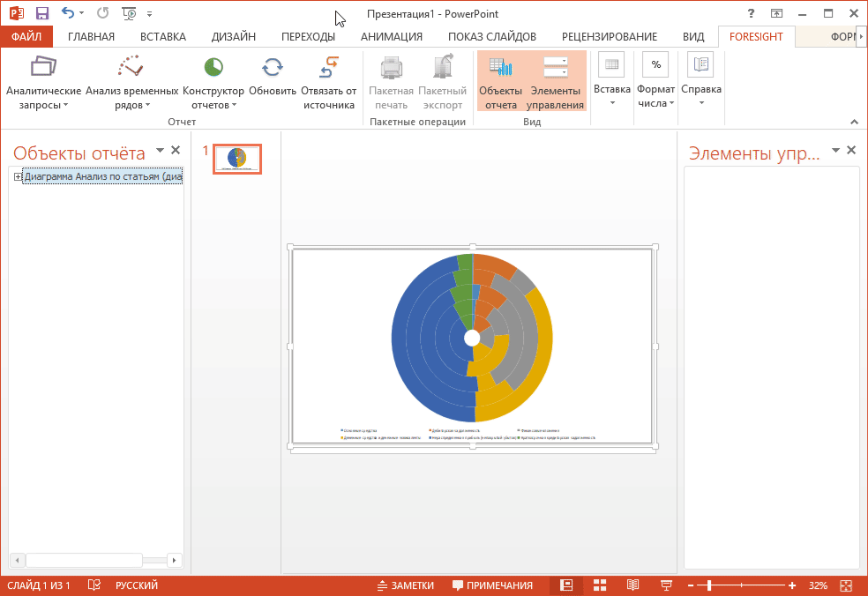The image size is (868, 596).
Task: Save presentation via quick access toolbar
Action: 42,13
